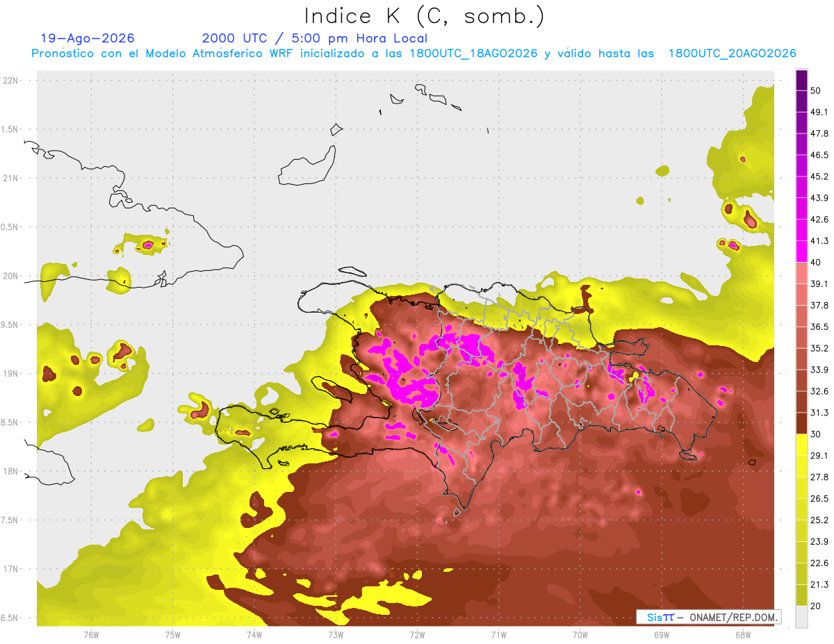Click the colorbar value '22.6'
834x644 pixels.
pos(819,563)
